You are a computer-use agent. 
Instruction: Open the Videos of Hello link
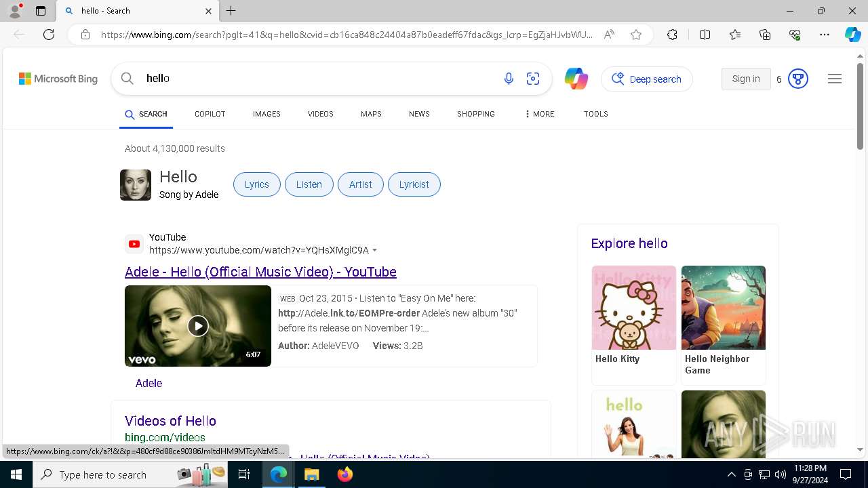pos(170,421)
